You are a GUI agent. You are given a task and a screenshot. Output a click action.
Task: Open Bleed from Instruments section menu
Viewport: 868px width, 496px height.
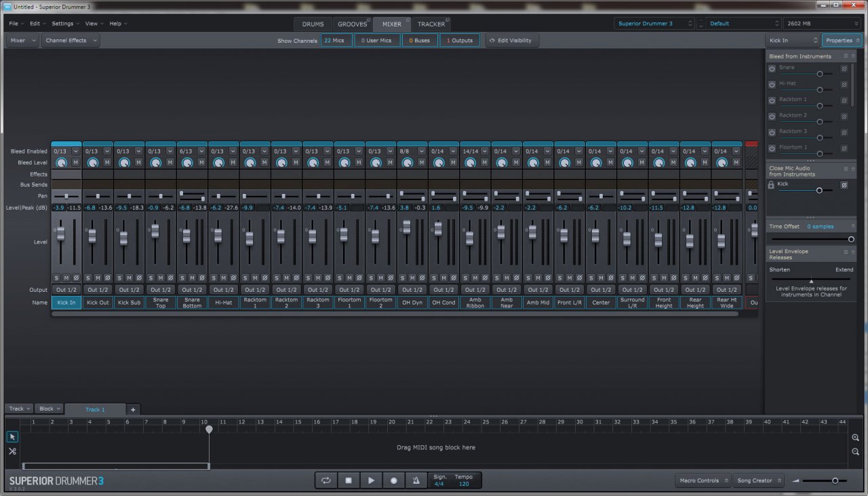click(846, 56)
